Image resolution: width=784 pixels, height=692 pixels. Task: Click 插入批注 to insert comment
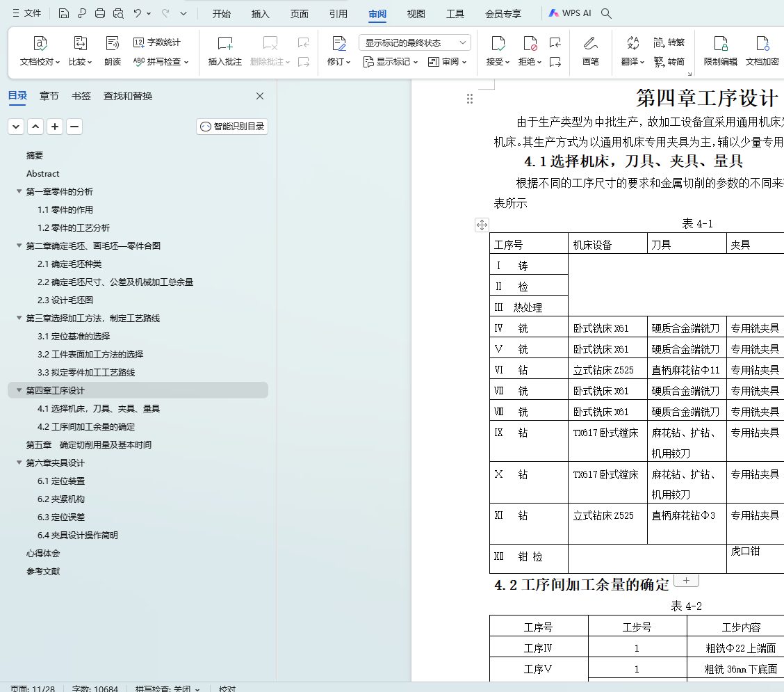pyautogui.click(x=225, y=51)
